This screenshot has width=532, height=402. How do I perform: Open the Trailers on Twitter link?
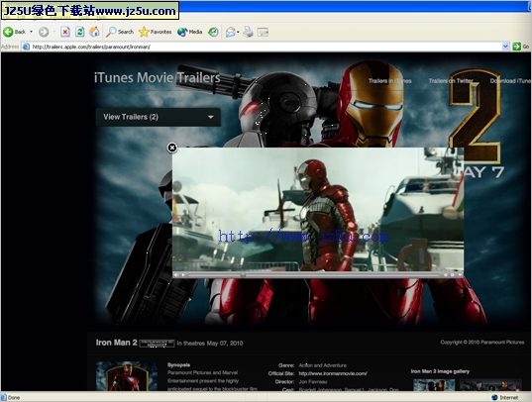(x=451, y=81)
